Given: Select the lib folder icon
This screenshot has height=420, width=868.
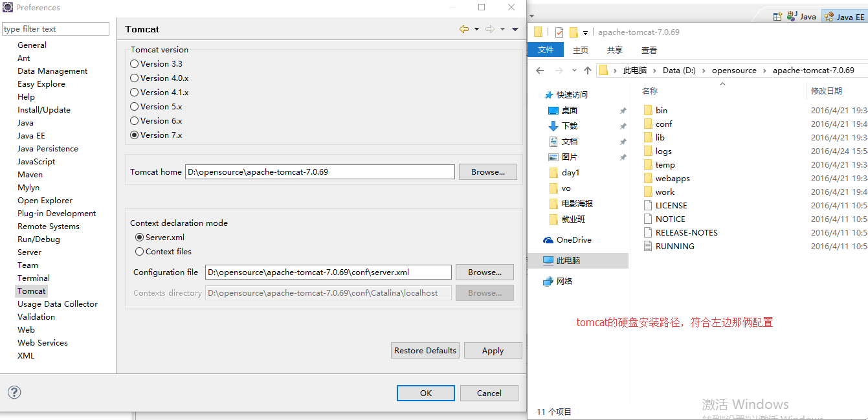Looking at the screenshot, I should point(648,138).
